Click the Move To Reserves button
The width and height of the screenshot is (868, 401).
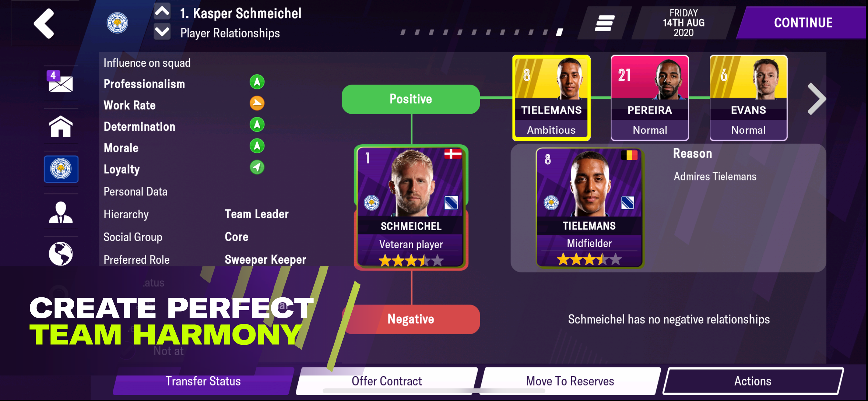pos(570,381)
